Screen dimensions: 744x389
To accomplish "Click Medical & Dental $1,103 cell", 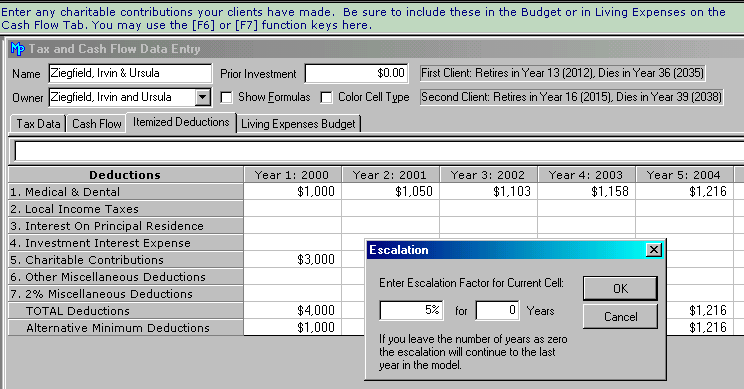I will tap(488, 192).
